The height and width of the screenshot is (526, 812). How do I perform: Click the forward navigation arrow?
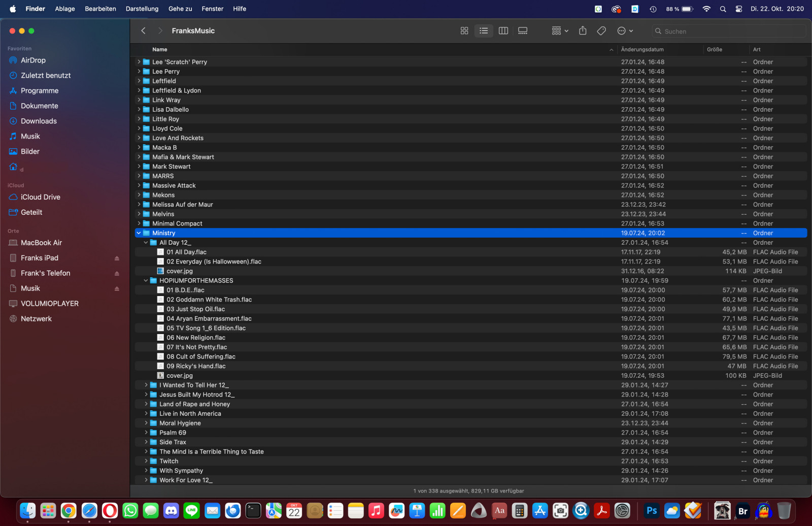pyautogui.click(x=160, y=31)
